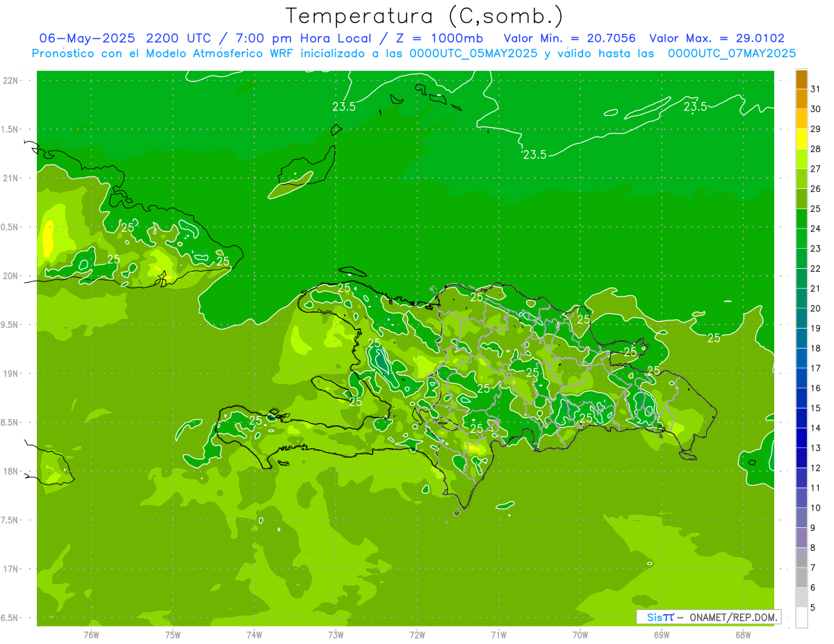834x644 pixels.
Task: Click the 68W longitude axis label
Action: (x=743, y=634)
